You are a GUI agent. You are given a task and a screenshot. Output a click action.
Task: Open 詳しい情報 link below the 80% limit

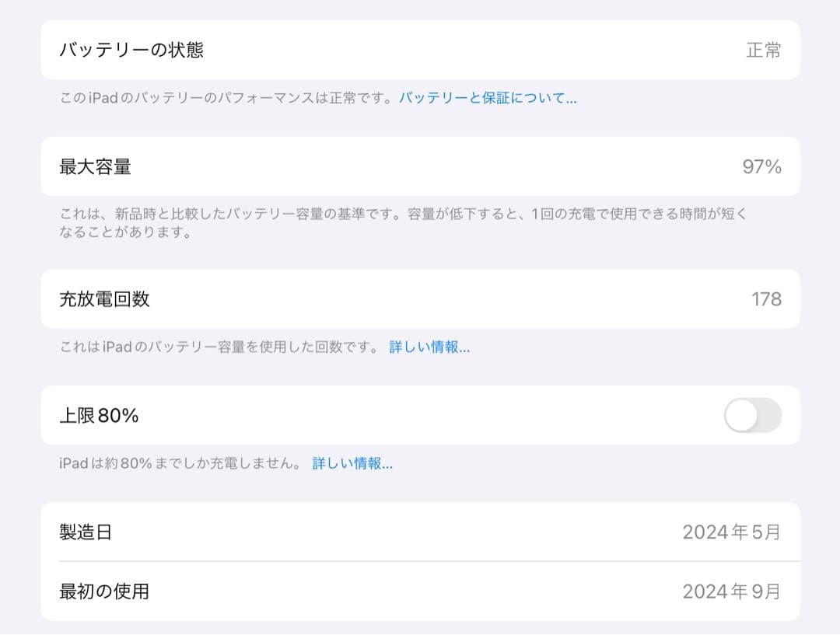click(x=352, y=463)
